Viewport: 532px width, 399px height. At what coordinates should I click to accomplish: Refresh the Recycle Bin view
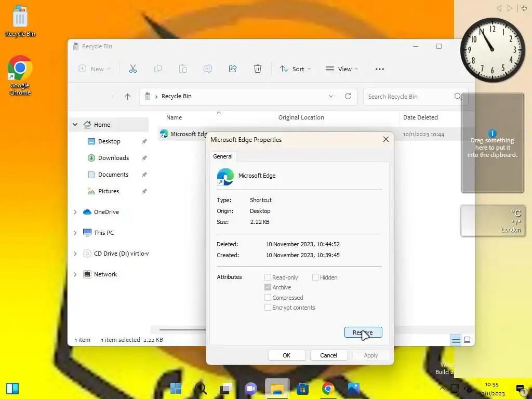tap(348, 96)
